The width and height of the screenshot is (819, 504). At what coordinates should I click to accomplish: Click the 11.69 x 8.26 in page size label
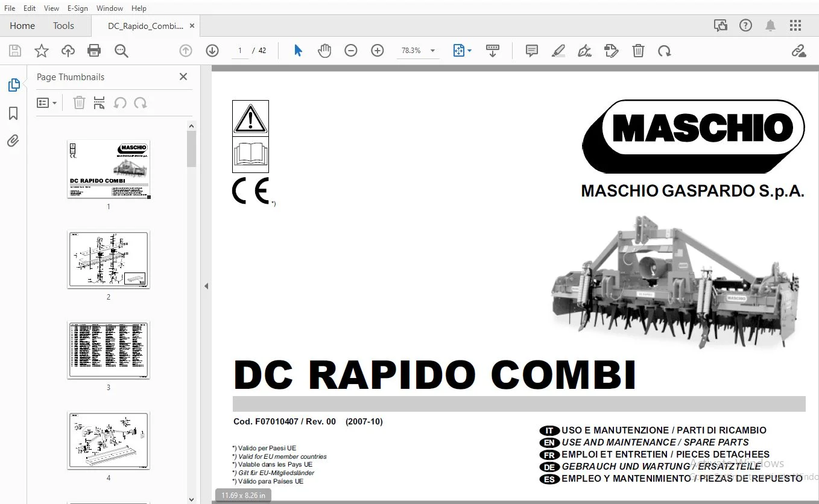(243, 496)
